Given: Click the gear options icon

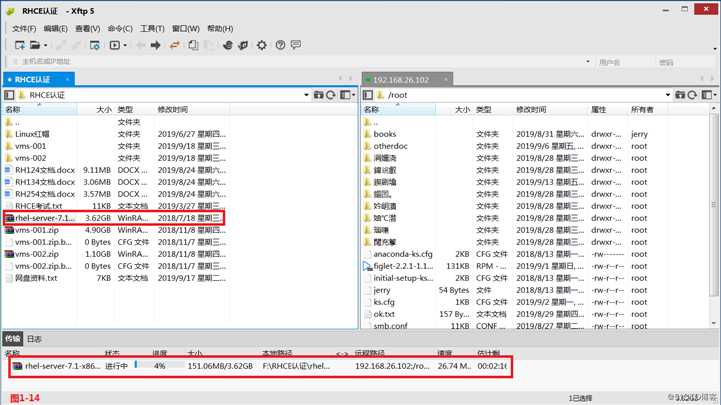Looking at the screenshot, I should pyautogui.click(x=262, y=45).
